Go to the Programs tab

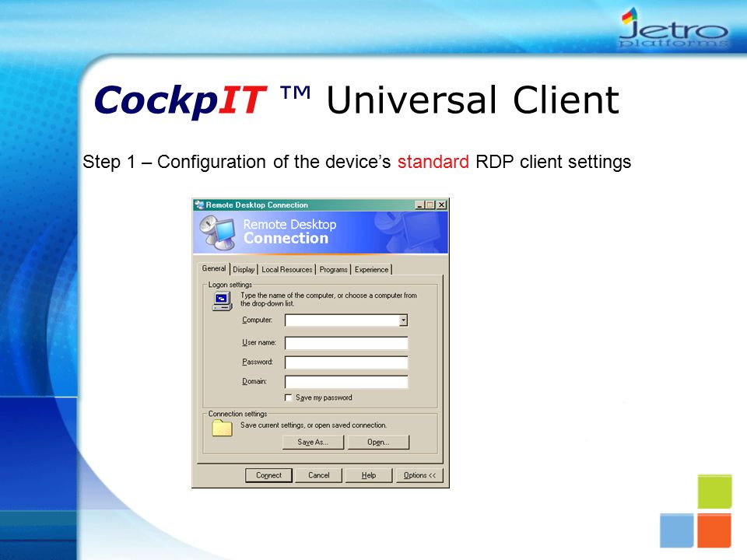[x=334, y=270]
